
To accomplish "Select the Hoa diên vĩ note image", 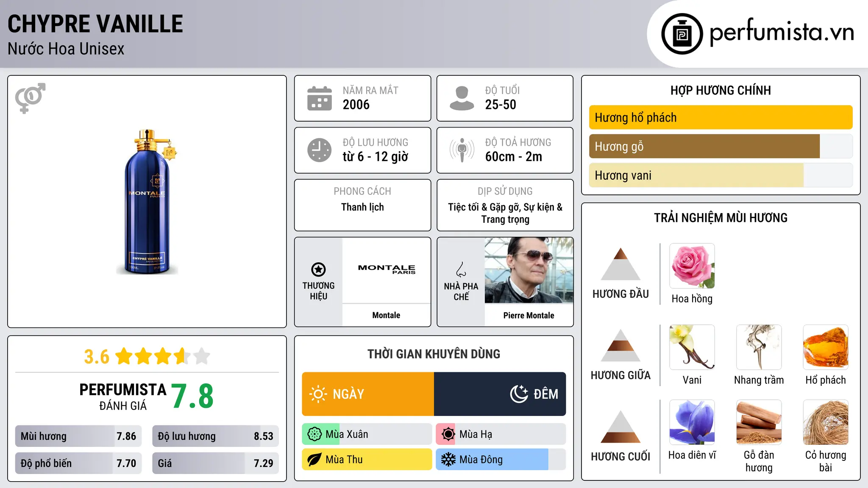I will coord(692,422).
